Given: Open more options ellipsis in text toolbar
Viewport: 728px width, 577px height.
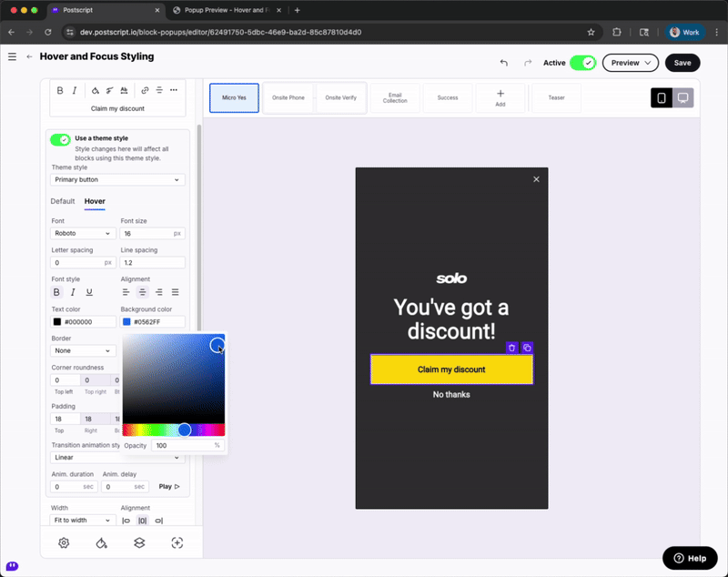Looking at the screenshot, I should coord(174,90).
